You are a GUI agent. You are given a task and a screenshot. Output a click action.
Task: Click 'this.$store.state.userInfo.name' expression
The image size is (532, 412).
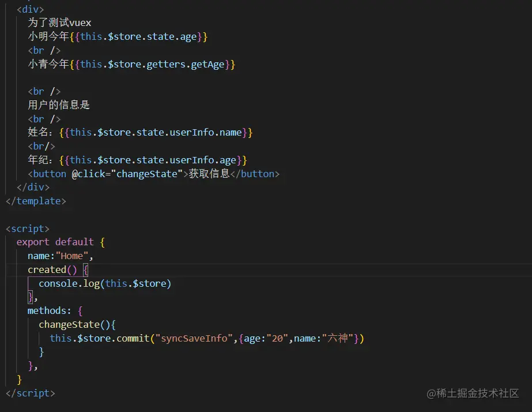(156, 133)
